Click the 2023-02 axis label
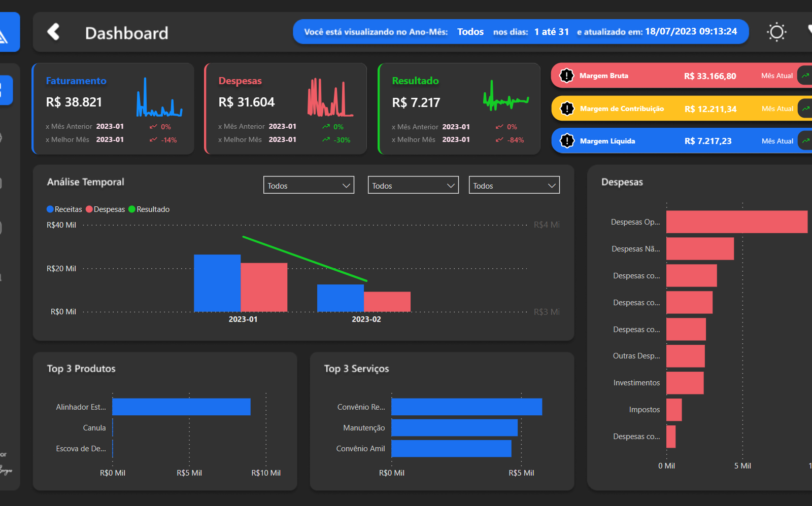The image size is (812, 506). (366, 319)
